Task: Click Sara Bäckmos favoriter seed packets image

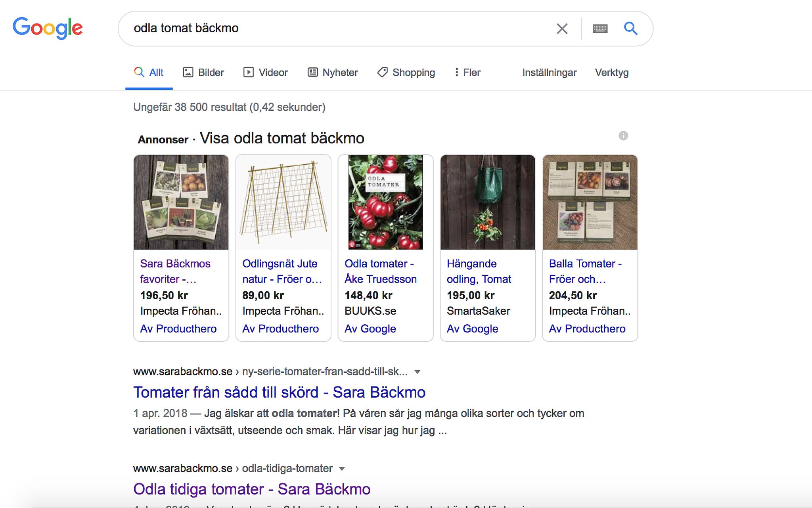Action: tap(181, 202)
